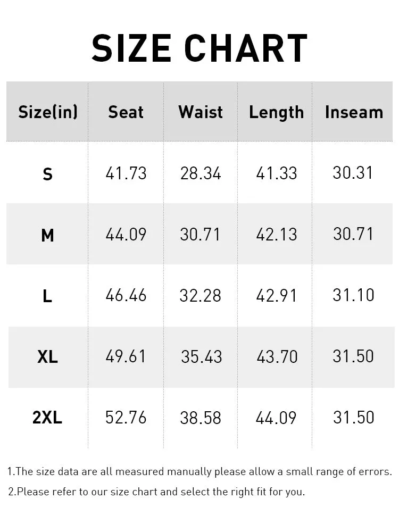The height and width of the screenshot is (532, 399).
Task: Click seat value 41.73 for size S
Action: click(126, 173)
